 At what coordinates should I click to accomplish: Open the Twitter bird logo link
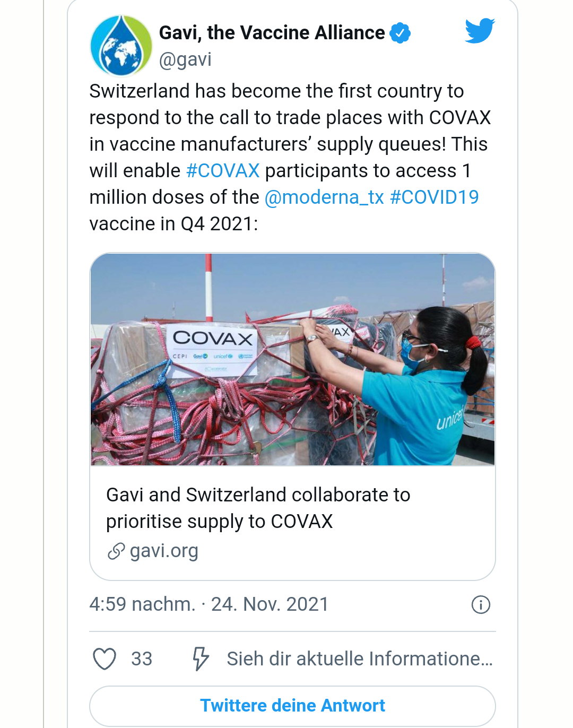pyautogui.click(x=480, y=30)
